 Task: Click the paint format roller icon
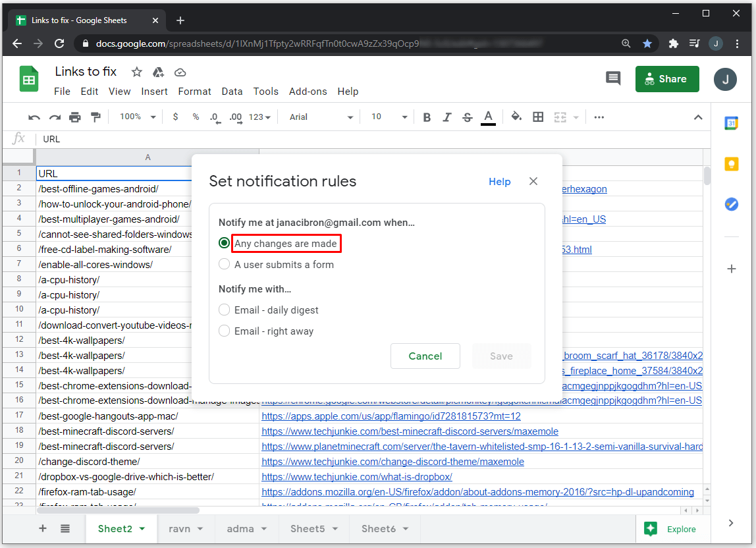96,117
